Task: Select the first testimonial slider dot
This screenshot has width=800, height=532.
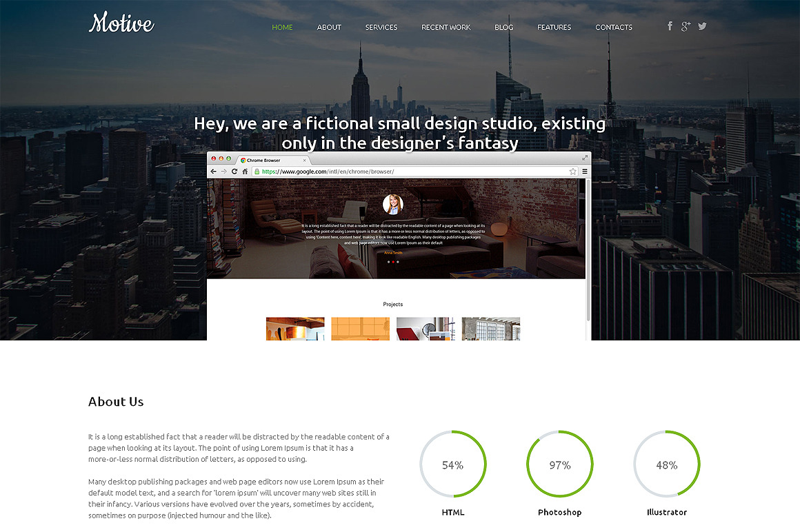Action: (388, 262)
